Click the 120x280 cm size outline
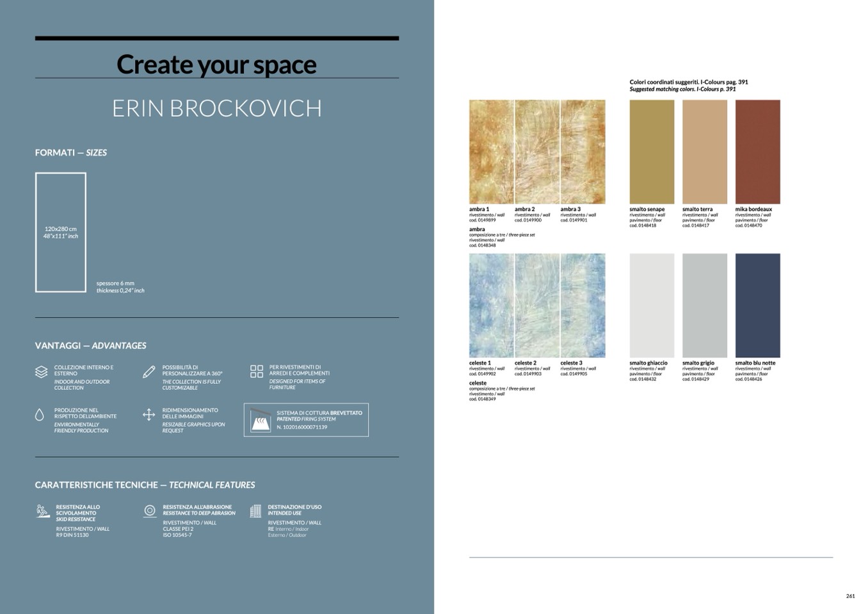The image size is (868, 614). pyautogui.click(x=61, y=232)
